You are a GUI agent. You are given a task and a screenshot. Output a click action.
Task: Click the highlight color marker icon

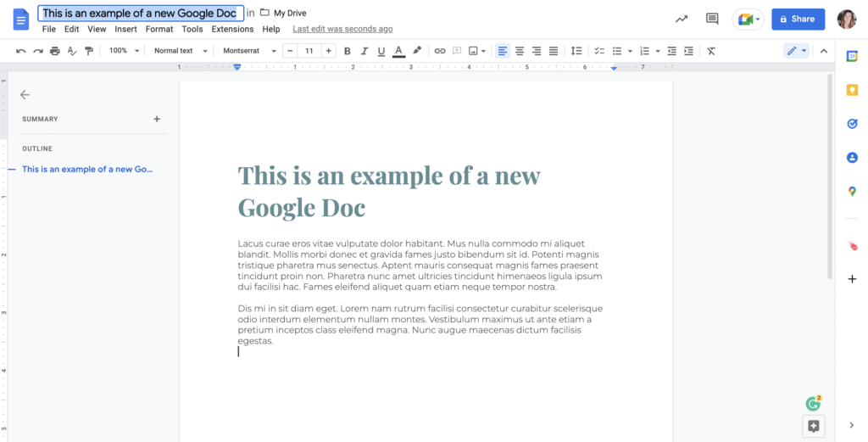pos(416,51)
